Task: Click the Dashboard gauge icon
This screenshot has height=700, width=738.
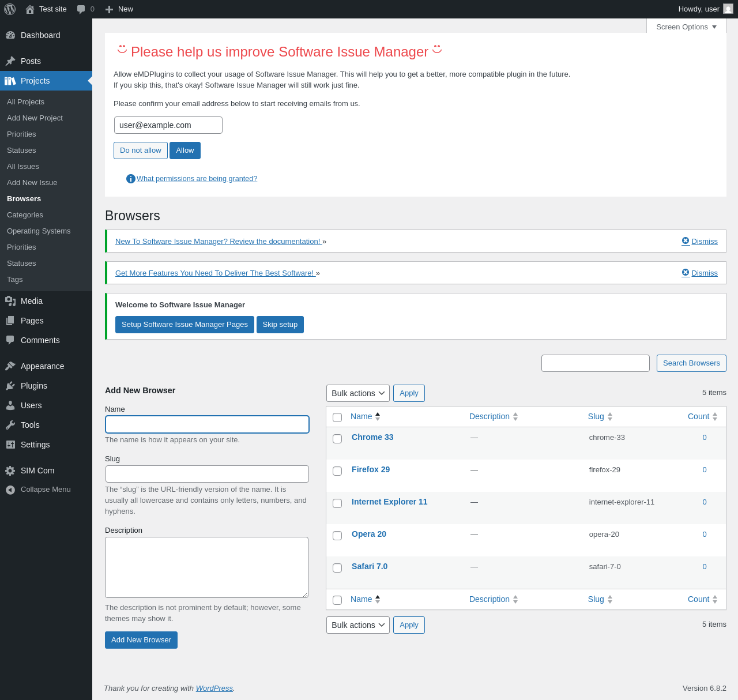Action: tap(10, 35)
